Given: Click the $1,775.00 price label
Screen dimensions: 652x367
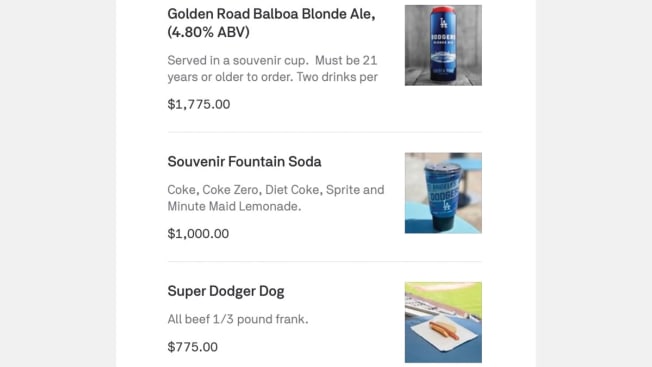Looking at the screenshot, I should click(x=199, y=104).
